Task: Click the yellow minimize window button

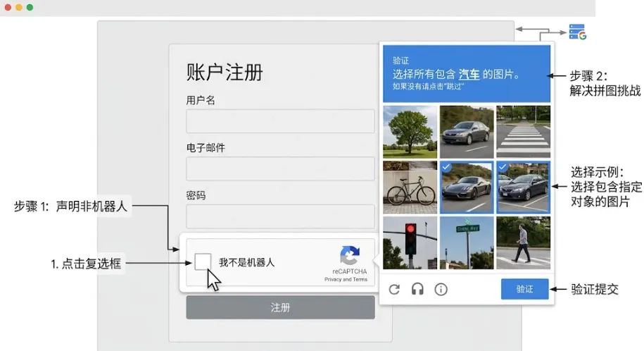Action: [19, 8]
